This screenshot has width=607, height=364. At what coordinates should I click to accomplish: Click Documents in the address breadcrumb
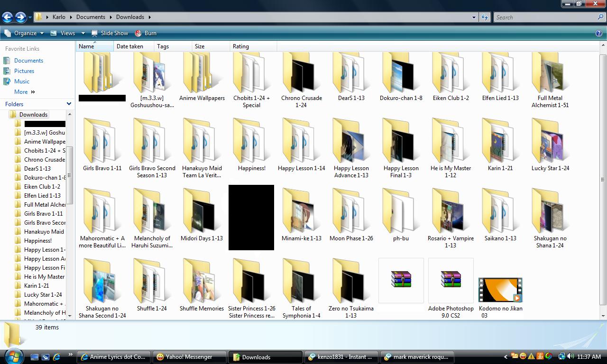tap(91, 17)
